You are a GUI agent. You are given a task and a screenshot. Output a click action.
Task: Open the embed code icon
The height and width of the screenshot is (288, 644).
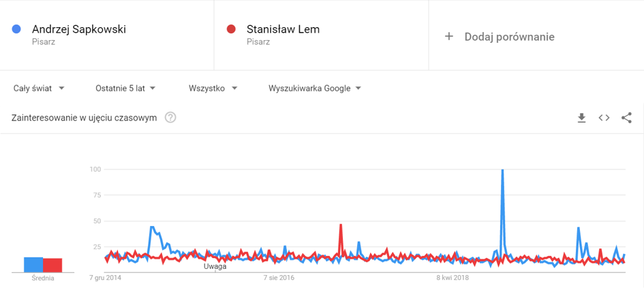[x=604, y=118]
